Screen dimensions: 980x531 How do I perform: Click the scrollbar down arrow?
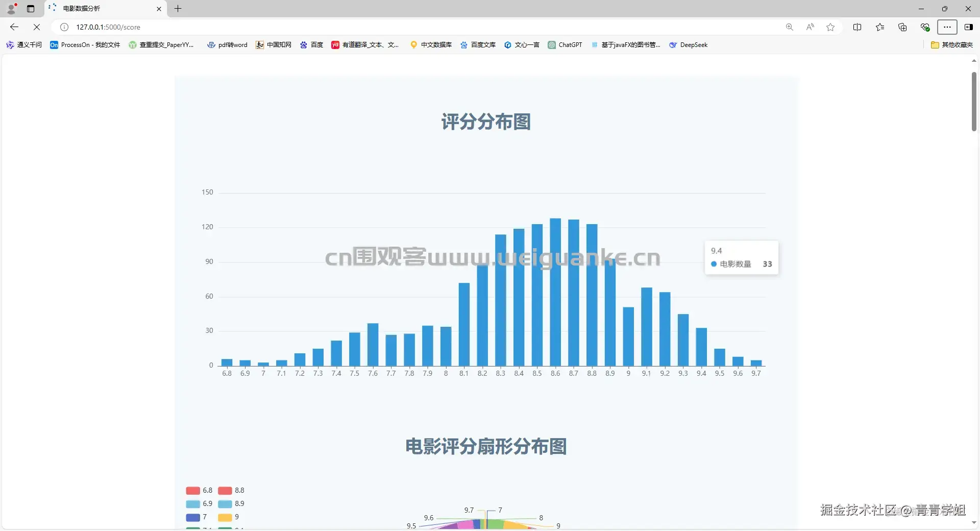[974, 523]
